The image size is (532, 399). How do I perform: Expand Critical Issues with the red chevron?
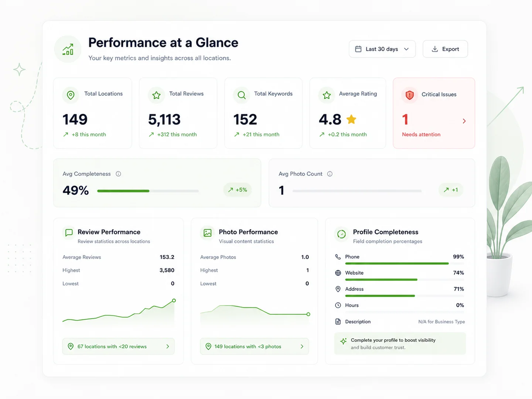tap(464, 121)
